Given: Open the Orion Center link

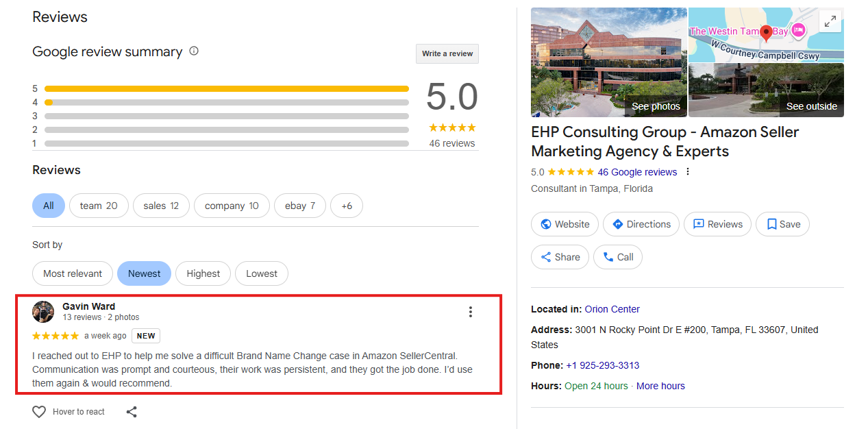Looking at the screenshot, I should [x=612, y=309].
